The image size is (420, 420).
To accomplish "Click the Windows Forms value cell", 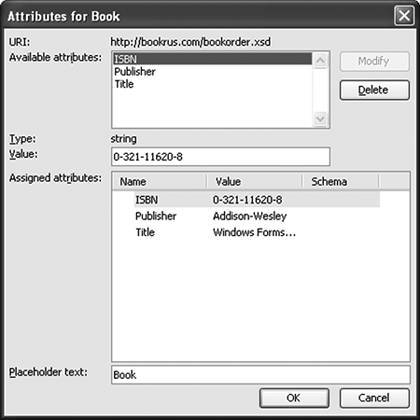I will (254, 232).
